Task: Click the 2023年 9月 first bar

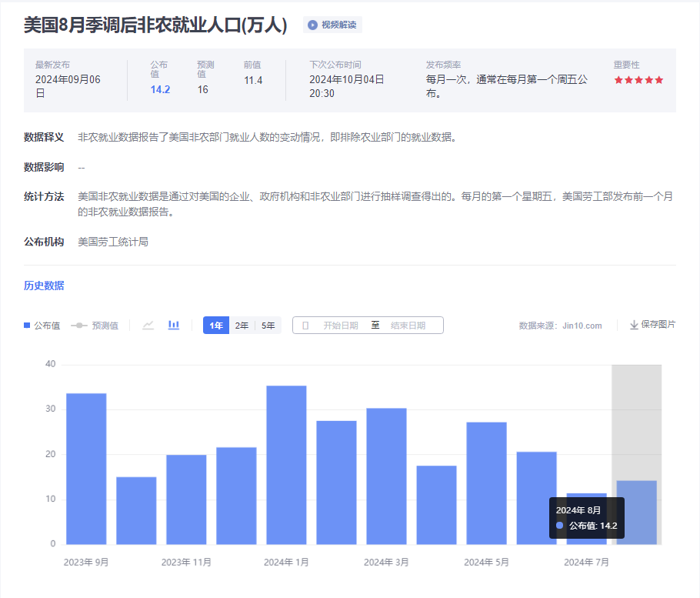Action: click(86, 469)
